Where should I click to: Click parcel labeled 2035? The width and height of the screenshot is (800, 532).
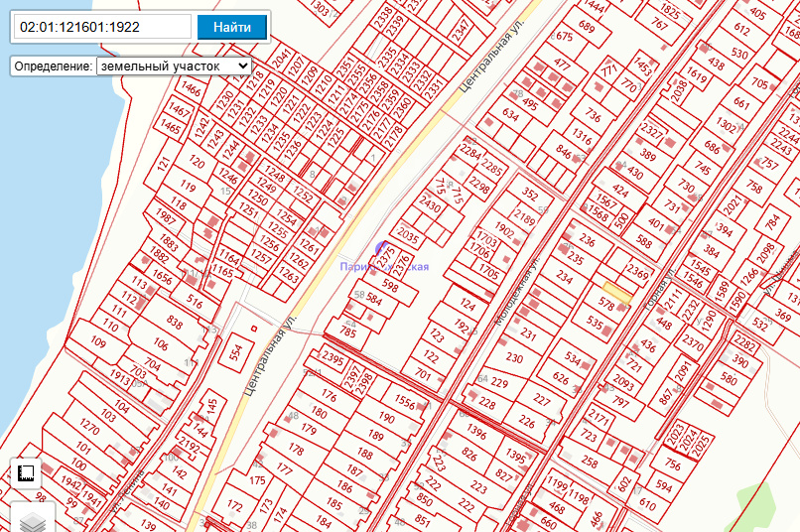click(408, 235)
